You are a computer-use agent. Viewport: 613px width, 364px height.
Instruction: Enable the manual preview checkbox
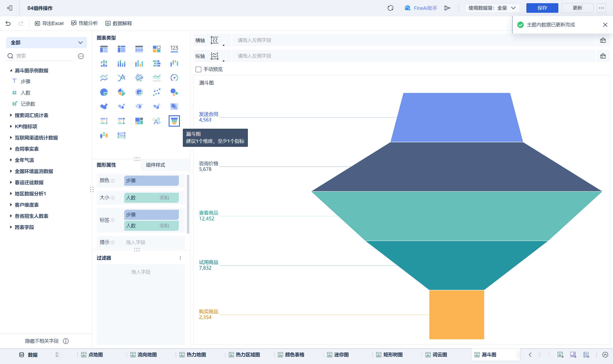[198, 69]
